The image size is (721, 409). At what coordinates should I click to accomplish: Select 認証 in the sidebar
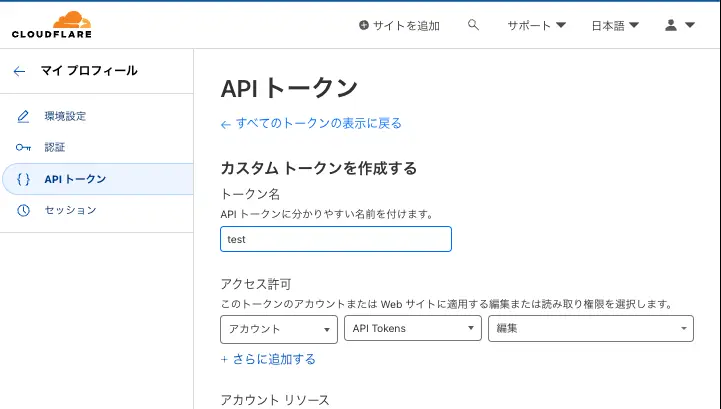[x=55, y=148]
